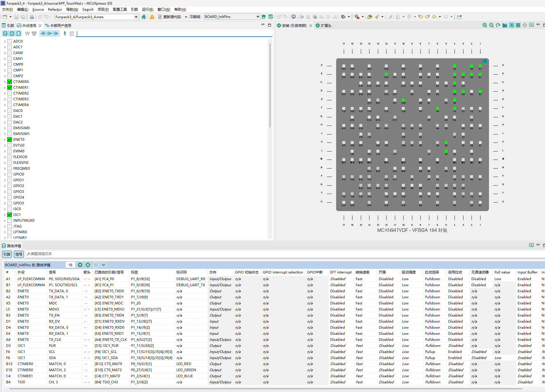Click the 引脚 button in routing details
This screenshot has width=545, height=392.
point(7,254)
